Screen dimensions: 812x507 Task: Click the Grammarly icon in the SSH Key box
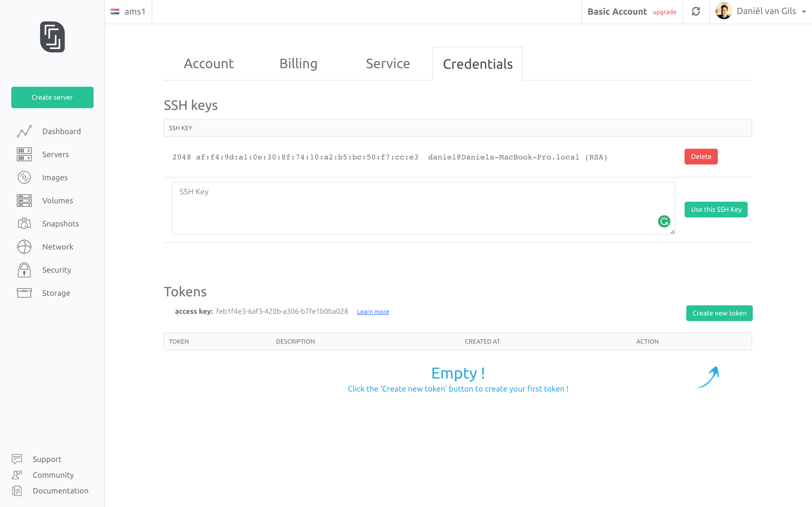(664, 221)
